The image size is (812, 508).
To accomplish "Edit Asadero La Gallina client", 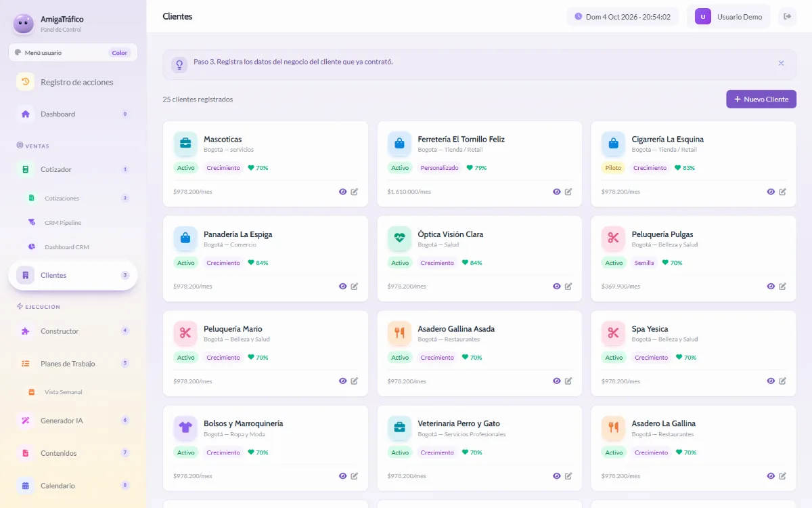I will [x=782, y=476].
